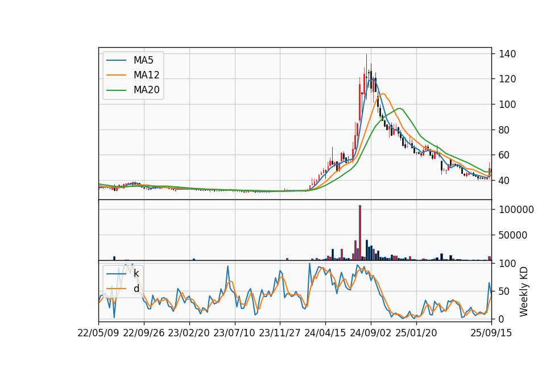
Task: Click the peak of the green MA20 line
Action: click(x=400, y=109)
